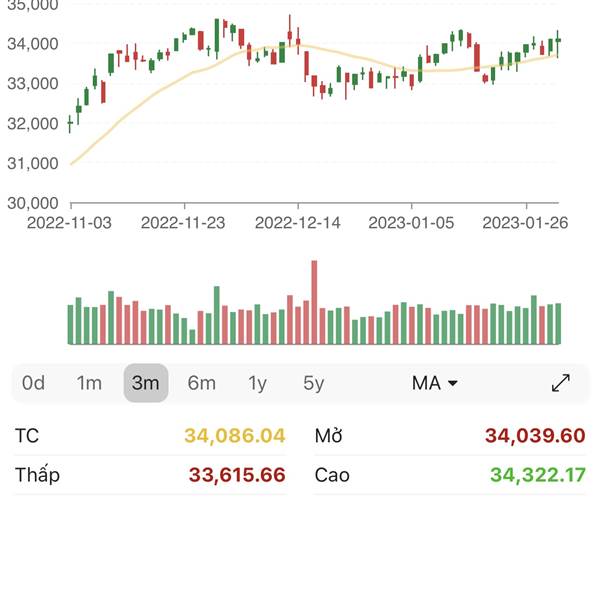
Task: Tap the 2022-11-23 date axis label
Action: click(183, 223)
